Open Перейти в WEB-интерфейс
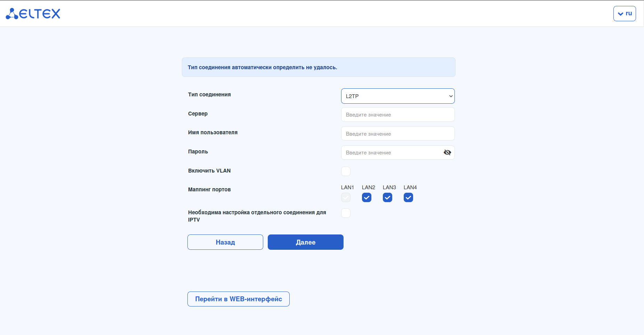 coord(239,299)
